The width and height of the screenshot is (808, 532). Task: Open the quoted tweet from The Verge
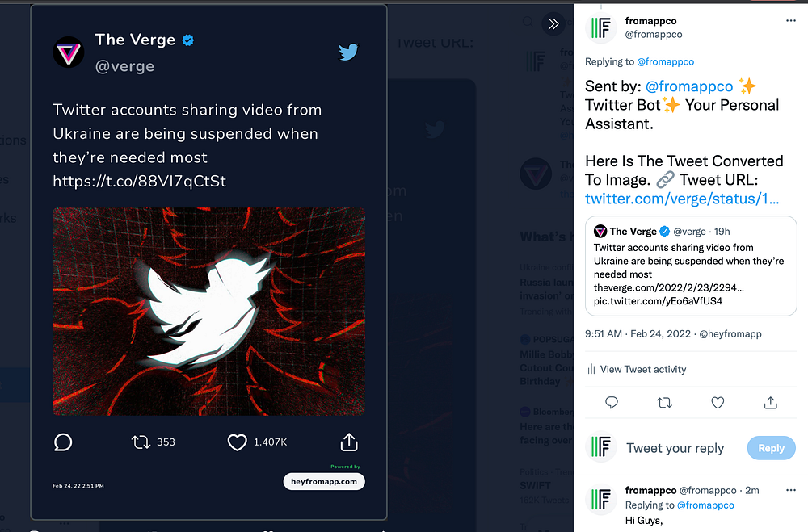691,266
